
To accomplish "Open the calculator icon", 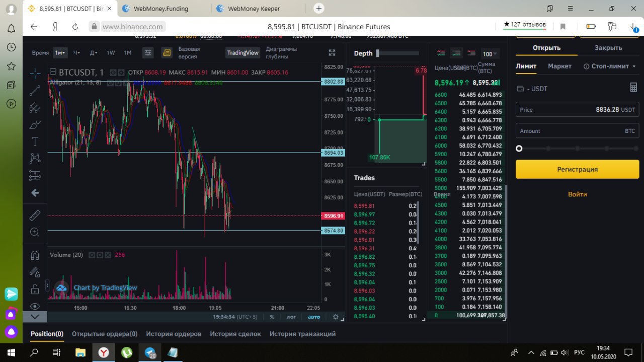I will tap(633, 88).
